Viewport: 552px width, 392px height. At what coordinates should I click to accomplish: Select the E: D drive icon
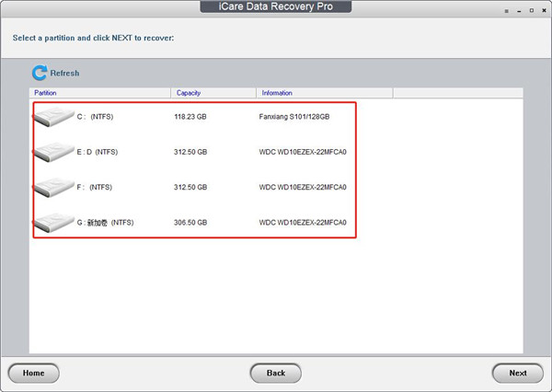(54, 152)
